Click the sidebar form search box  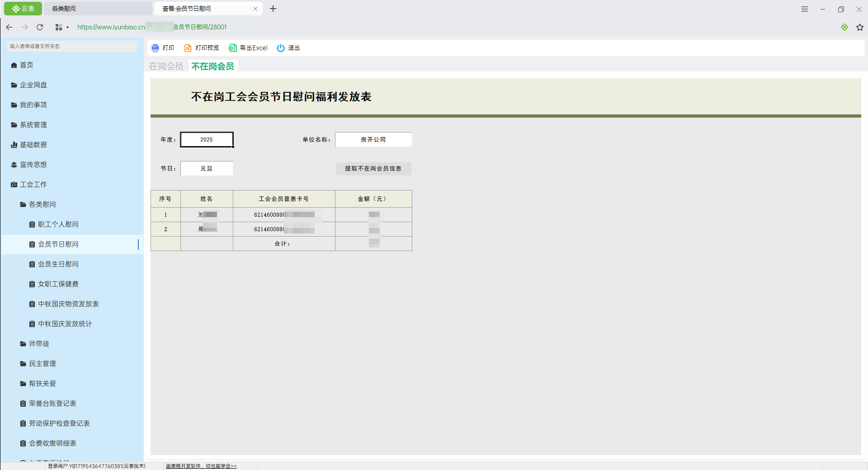72,46
